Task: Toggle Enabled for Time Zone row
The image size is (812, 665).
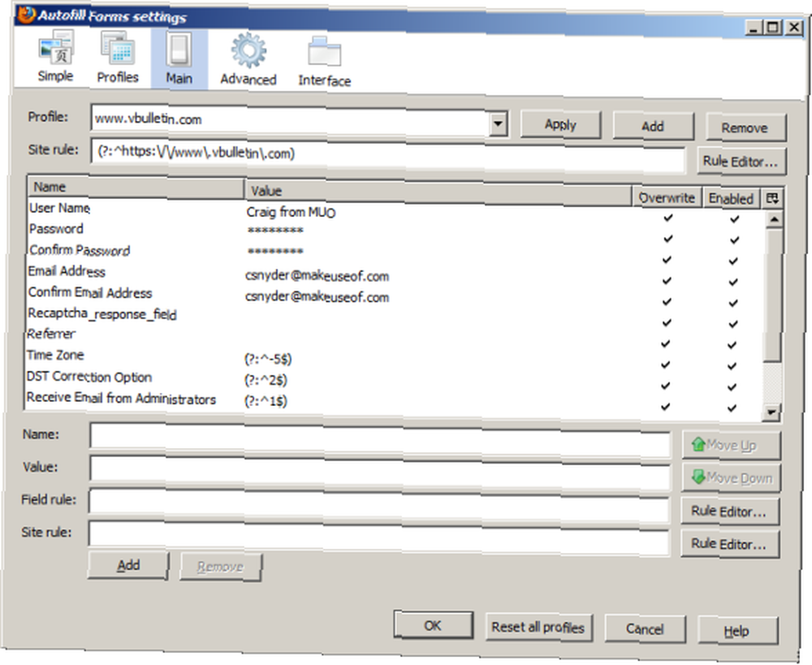Action: pyautogui.click(x=732, y=366)
